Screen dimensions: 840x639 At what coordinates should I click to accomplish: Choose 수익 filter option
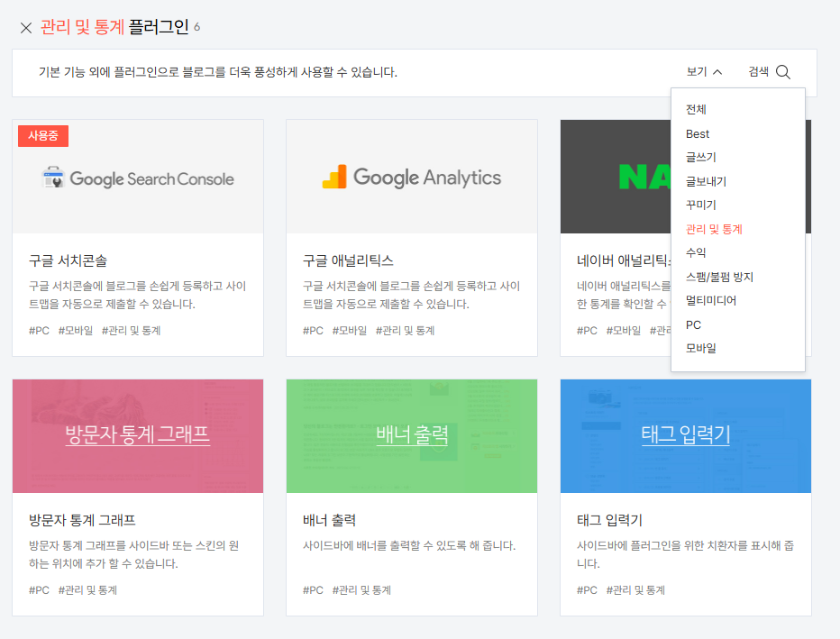pos(696,252)
